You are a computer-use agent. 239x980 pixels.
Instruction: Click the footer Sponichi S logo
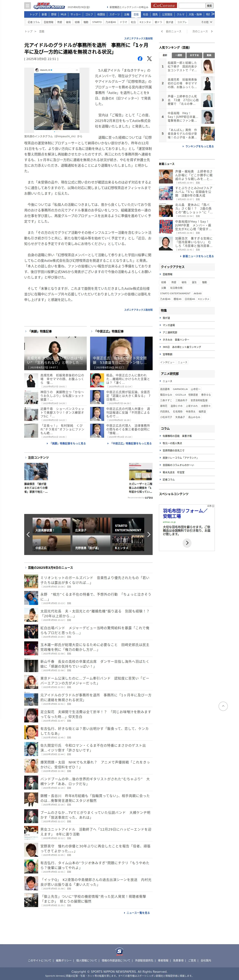(x=119, y=952)
